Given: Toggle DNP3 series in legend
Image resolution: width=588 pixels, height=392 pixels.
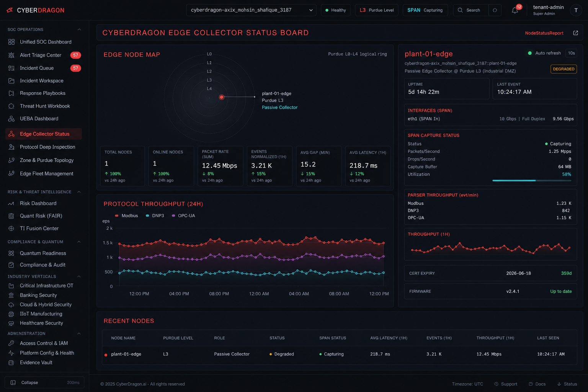Looking at the screenshot, I should (155, 216).
